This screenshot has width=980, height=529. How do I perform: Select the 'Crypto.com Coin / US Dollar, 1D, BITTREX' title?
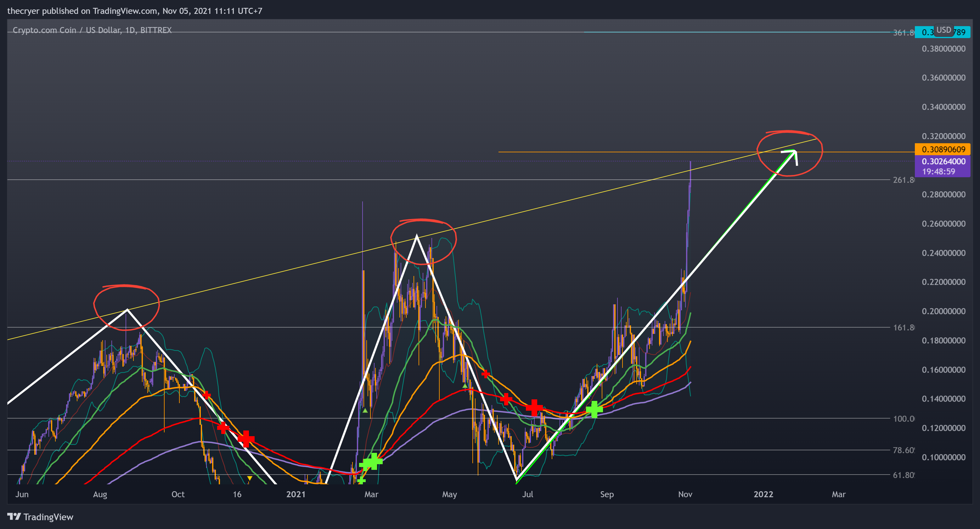[92, 30]
